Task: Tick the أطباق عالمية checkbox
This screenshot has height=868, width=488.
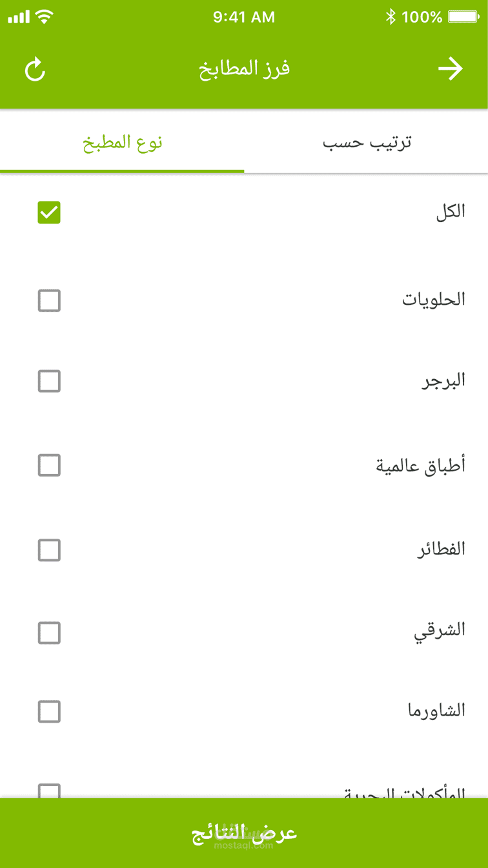Action: [49, 465]
